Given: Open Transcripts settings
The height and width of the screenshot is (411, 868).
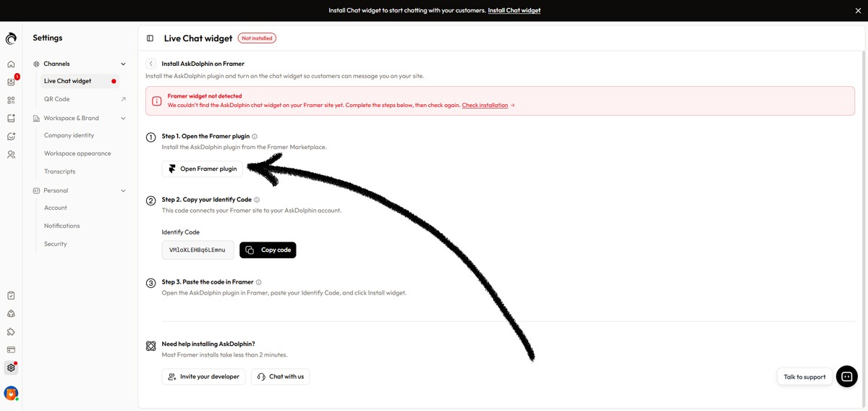Looking at the screenshot, I should [59, 171].
